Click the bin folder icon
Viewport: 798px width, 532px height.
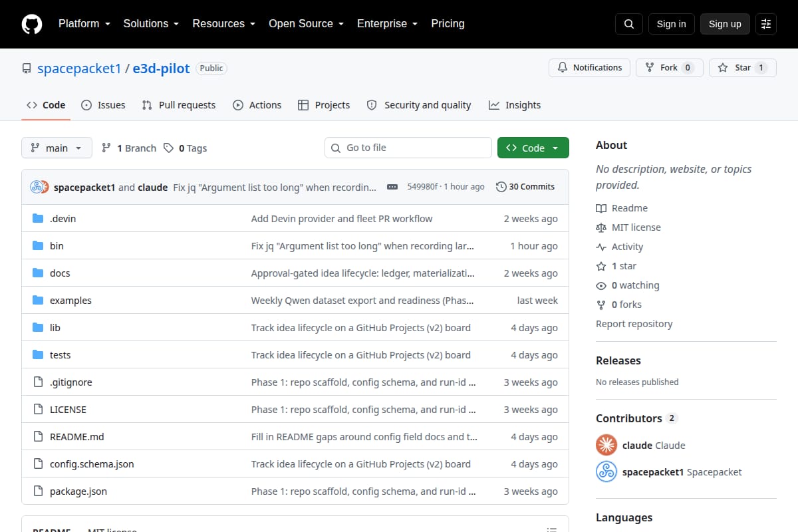(x=38, y=246)
